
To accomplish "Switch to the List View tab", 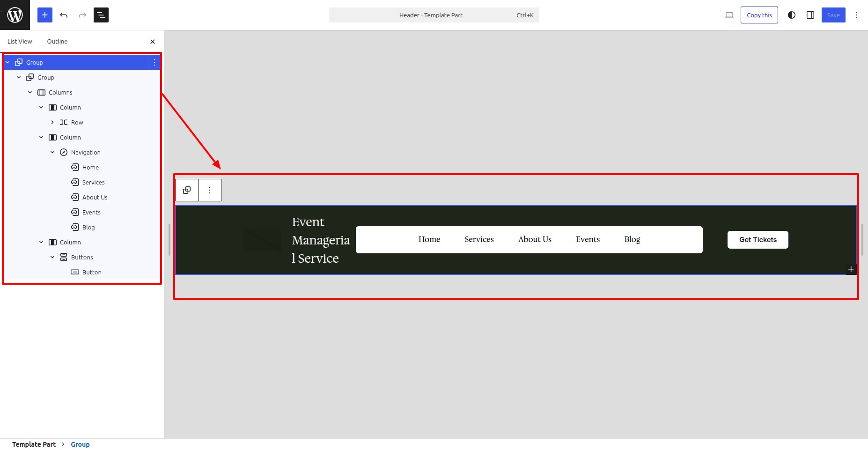I will 20,42.
